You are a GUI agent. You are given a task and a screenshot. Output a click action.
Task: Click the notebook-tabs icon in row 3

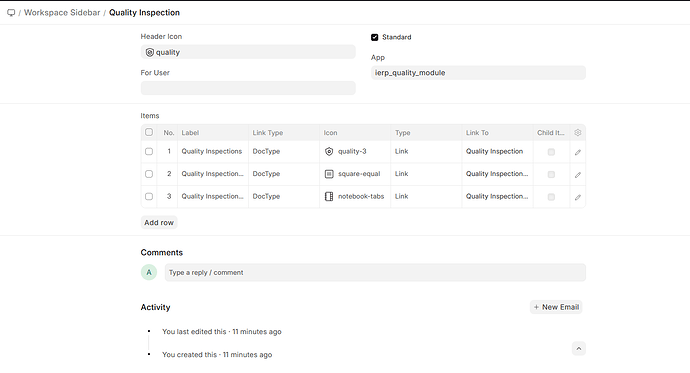[x=329, y=196]
